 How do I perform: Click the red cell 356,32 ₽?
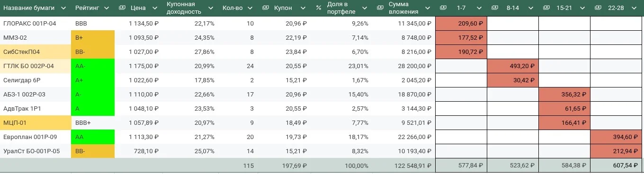564,94
